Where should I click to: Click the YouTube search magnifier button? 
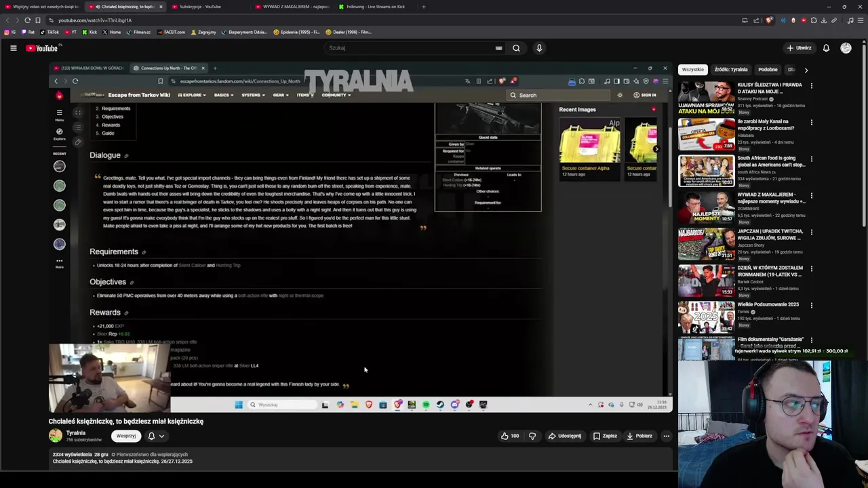516,48
